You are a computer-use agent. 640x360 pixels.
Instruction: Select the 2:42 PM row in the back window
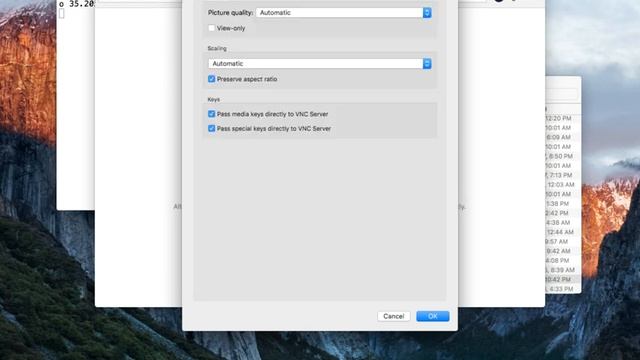pos(563,213)
